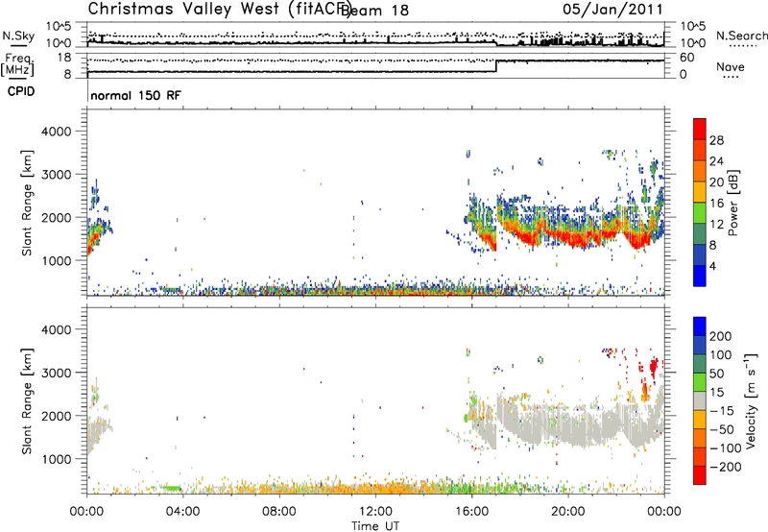The image size is (768, 532).
Task: Click the "16" label on the power color bar
Action: pyautogui.click(x=716, y=204)
